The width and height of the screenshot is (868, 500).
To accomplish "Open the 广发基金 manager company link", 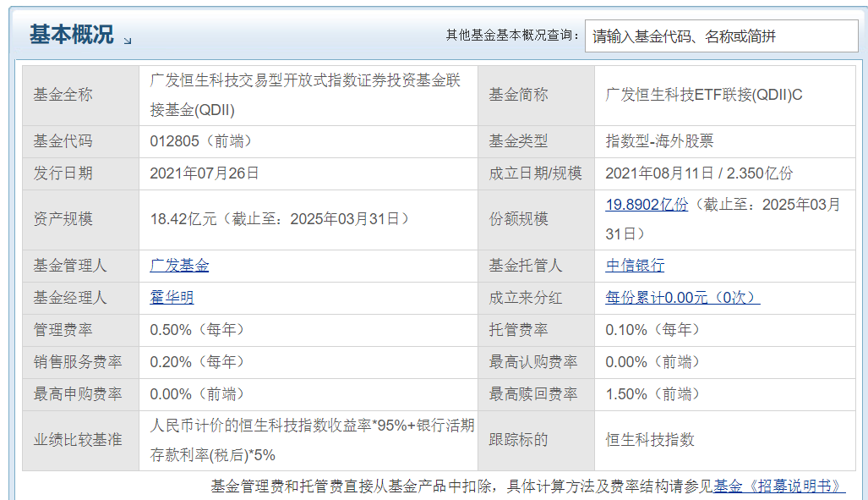I will (179, 266).
